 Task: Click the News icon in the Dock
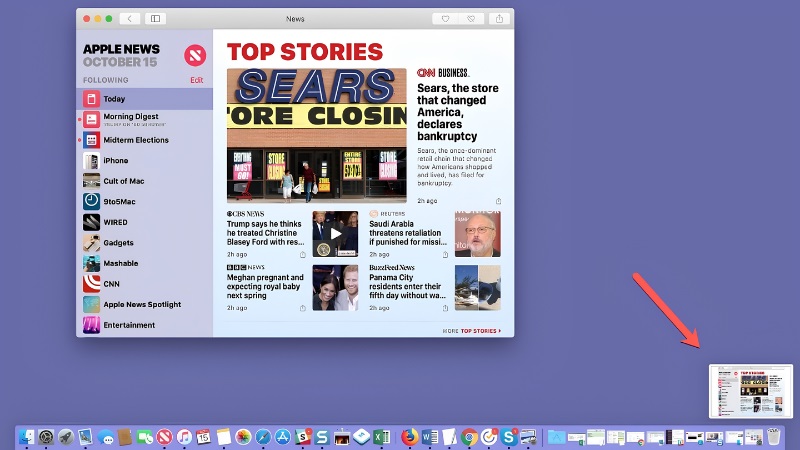[164, 437]
